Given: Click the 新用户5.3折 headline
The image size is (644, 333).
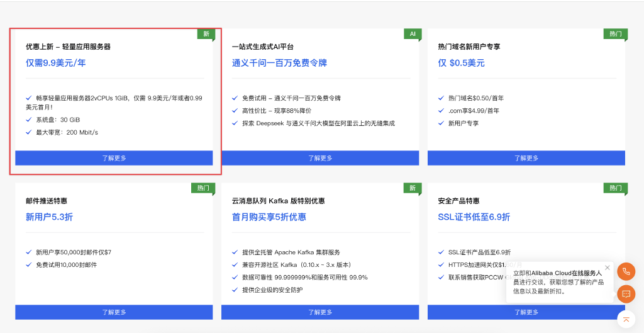Looking at the screenshot, I should point(49,217).
